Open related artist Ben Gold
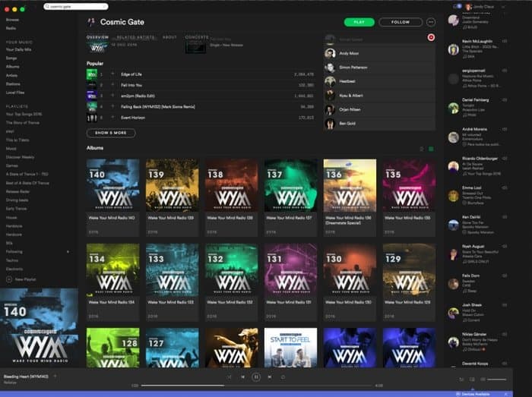This screenshot has height=397, width=532. point(379,123)
